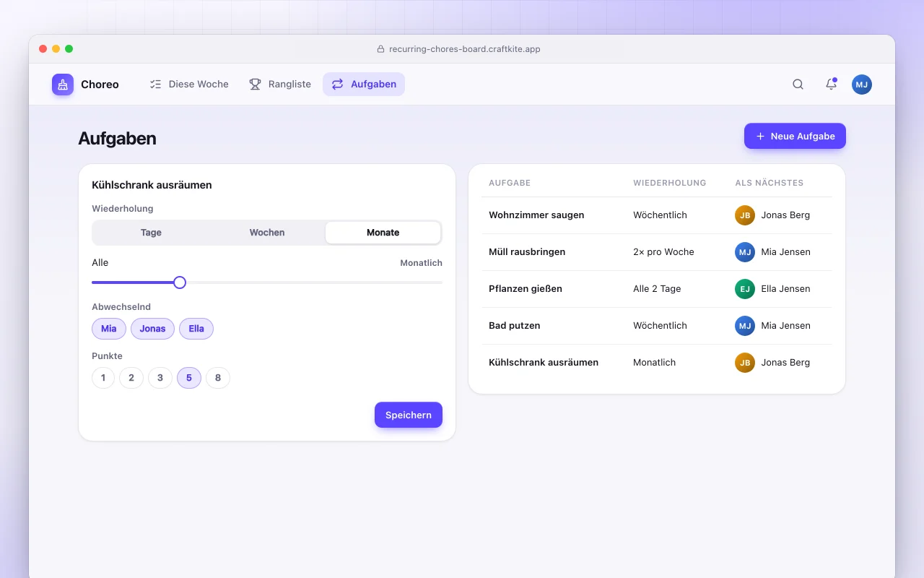
Task: Open notifications bell icon
Action: (x=831, y=85)
